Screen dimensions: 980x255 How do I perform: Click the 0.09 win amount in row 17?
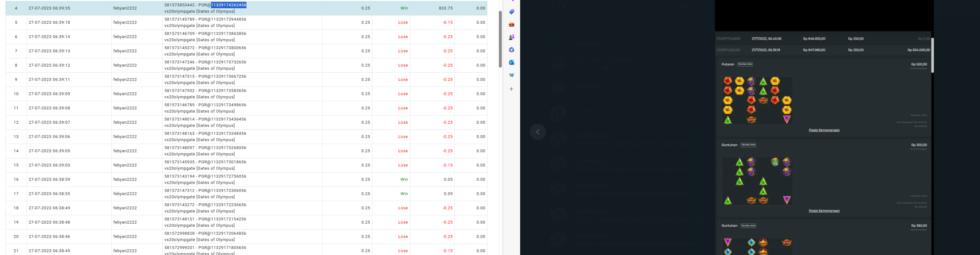(448, 194)
